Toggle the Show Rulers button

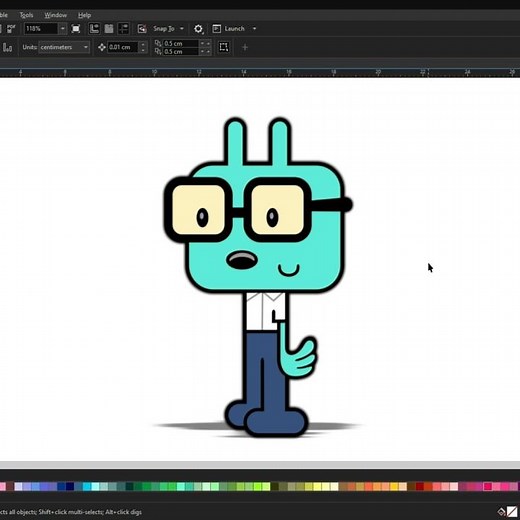point(94,29)
